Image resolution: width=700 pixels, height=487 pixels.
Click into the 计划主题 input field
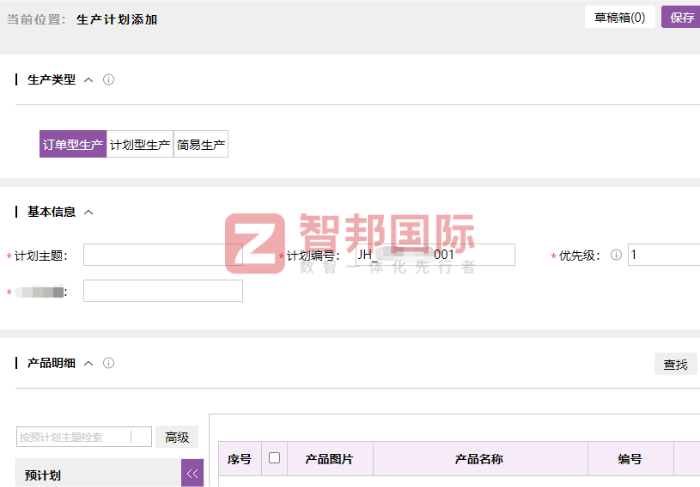(162, 255)
